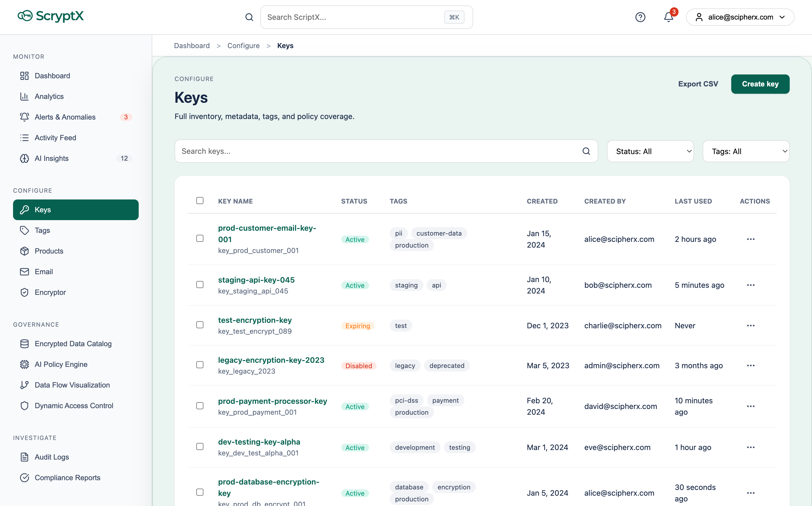
Task: Open the notifications bell
Action: coord(668,17)
